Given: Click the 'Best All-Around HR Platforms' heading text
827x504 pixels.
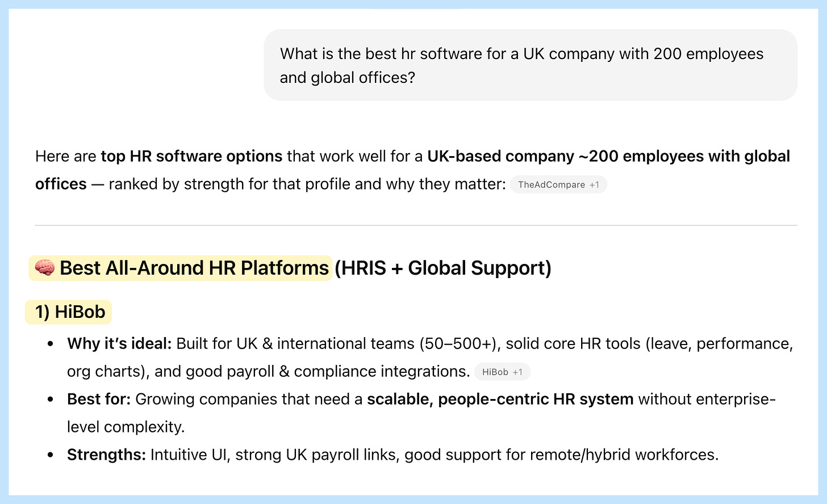Looking at the screenshot, I should pyautogui.click(x=194, y=268).
